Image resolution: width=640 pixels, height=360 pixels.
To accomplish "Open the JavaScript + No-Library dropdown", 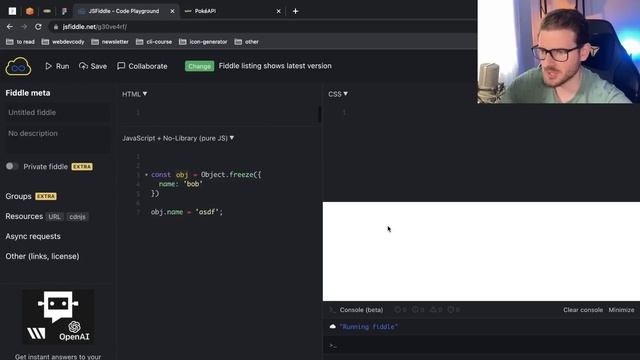I will tap(178, 138).
